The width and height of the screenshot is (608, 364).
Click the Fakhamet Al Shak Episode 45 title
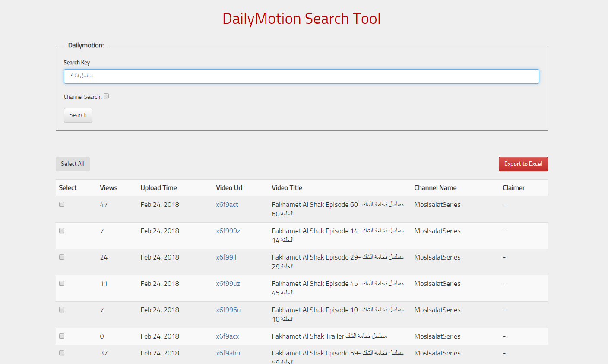(x=338, y=288)
